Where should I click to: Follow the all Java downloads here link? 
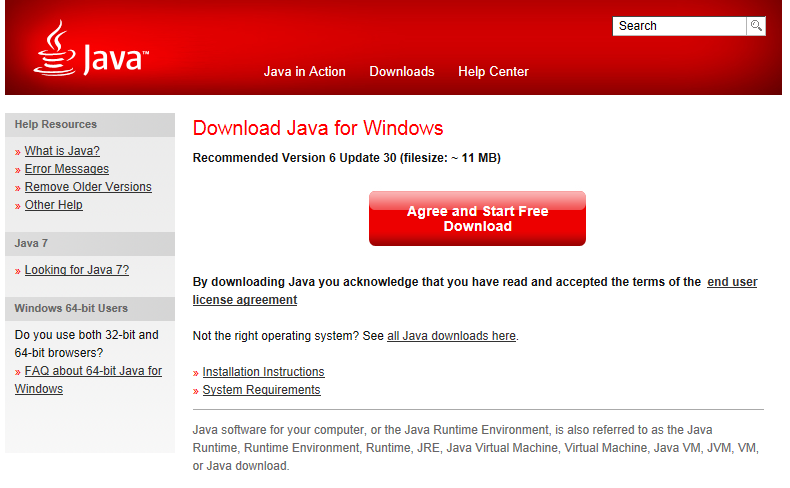(451, 336)
